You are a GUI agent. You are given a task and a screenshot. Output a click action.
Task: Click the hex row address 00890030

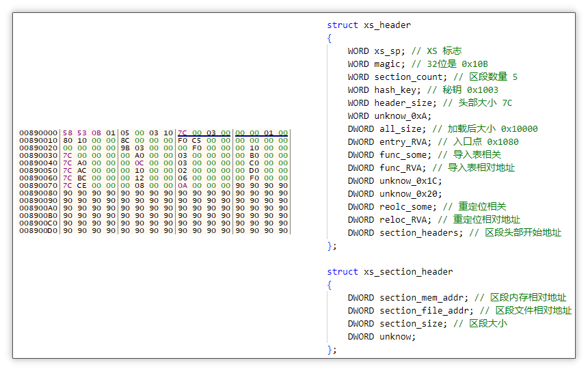[38, 156]
